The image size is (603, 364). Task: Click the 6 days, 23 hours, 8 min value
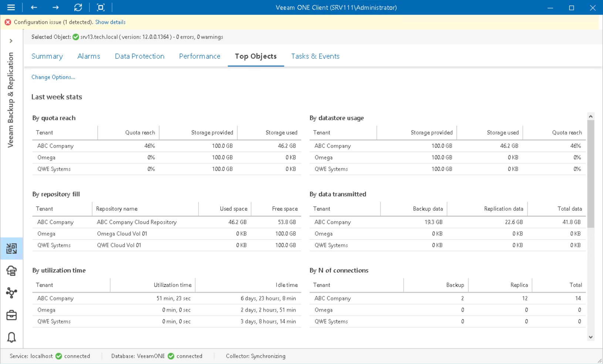coord(268,298)
